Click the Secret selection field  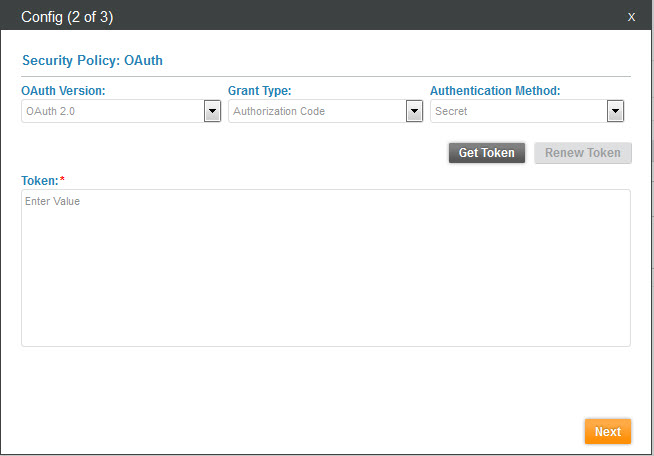coord(518,111)
